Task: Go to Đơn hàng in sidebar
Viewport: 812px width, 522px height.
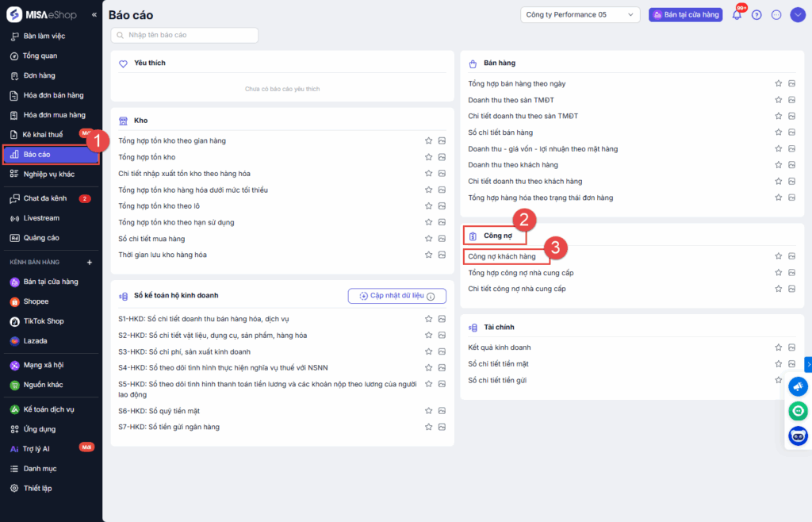Action: tap(39, 75)
